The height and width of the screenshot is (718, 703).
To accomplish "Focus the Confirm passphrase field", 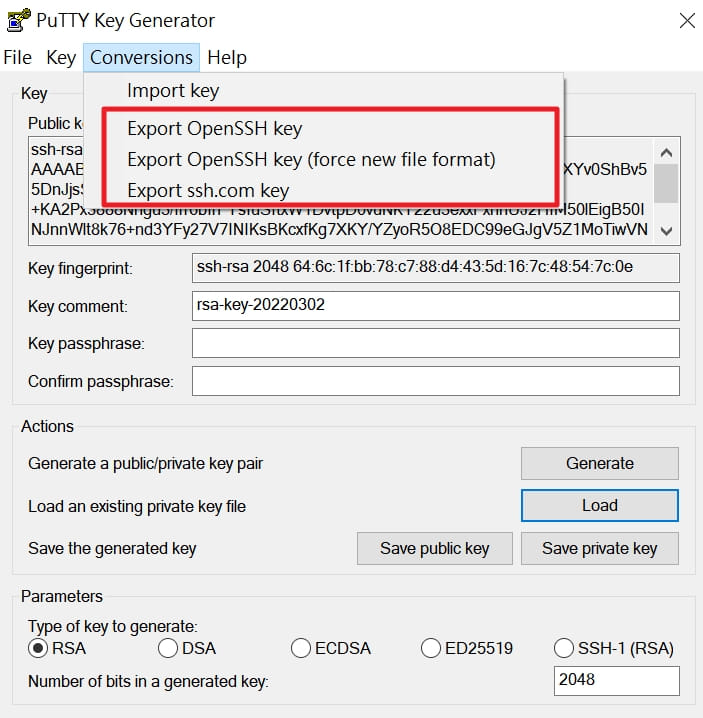I will pos(436,381).
